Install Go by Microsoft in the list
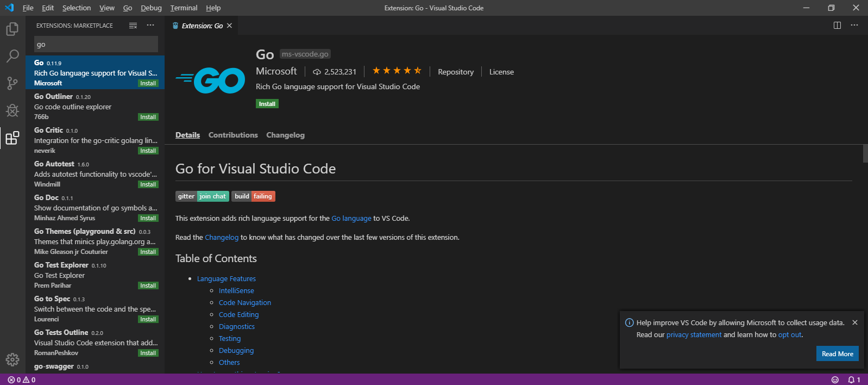868x385 pixels. [148, 83]
